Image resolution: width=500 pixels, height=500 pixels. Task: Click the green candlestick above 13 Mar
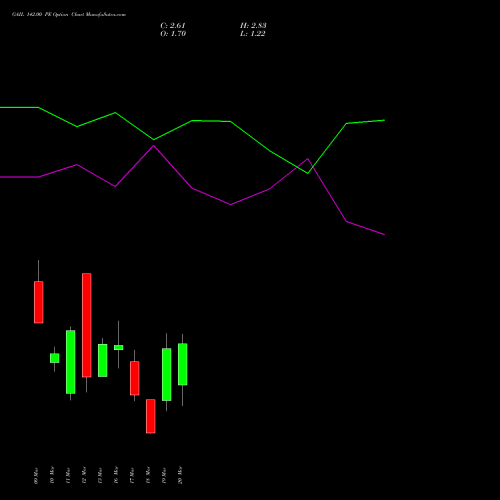click(103, 360)
